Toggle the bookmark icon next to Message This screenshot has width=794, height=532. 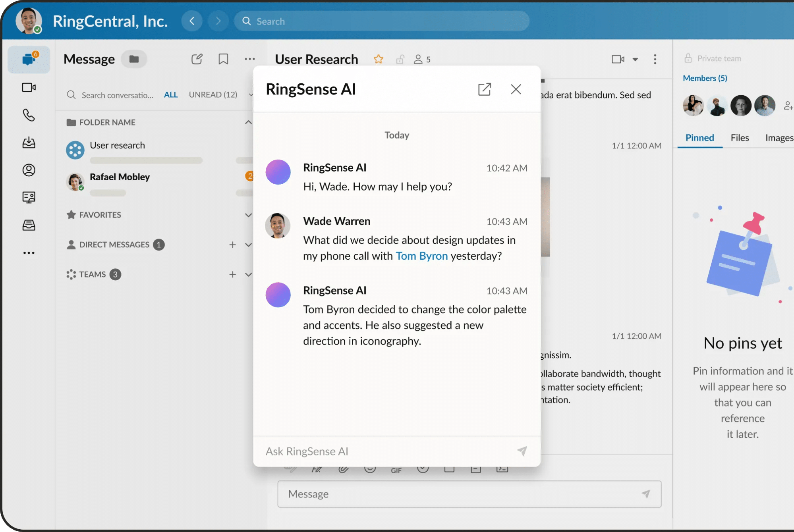[x=223, y=58]
